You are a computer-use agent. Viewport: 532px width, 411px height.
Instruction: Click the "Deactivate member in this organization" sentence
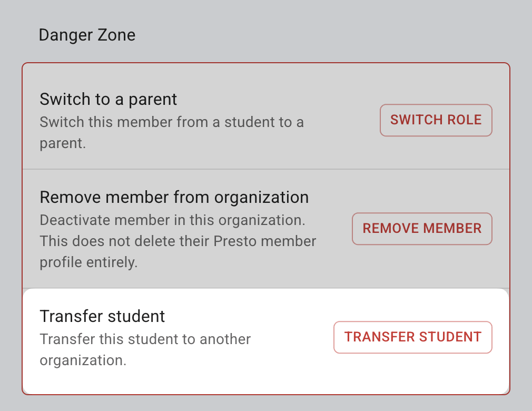point(173,220)
